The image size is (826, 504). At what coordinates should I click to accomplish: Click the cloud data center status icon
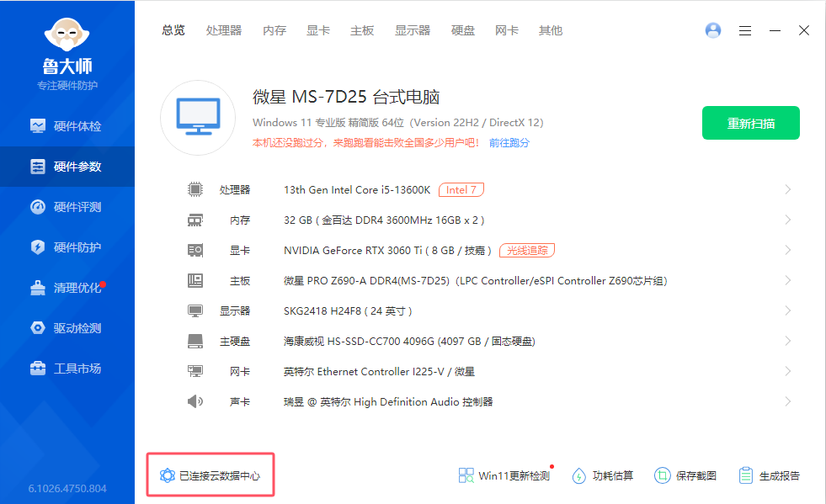167,475
